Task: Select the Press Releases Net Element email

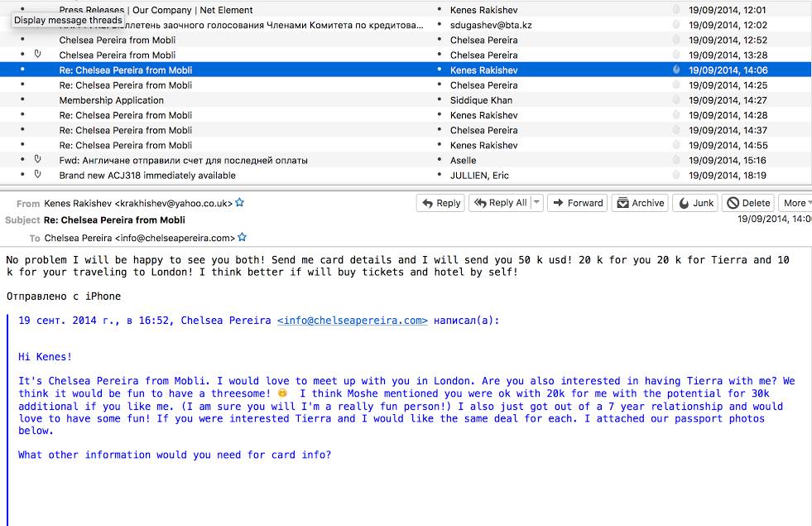Action: point(156,10)
